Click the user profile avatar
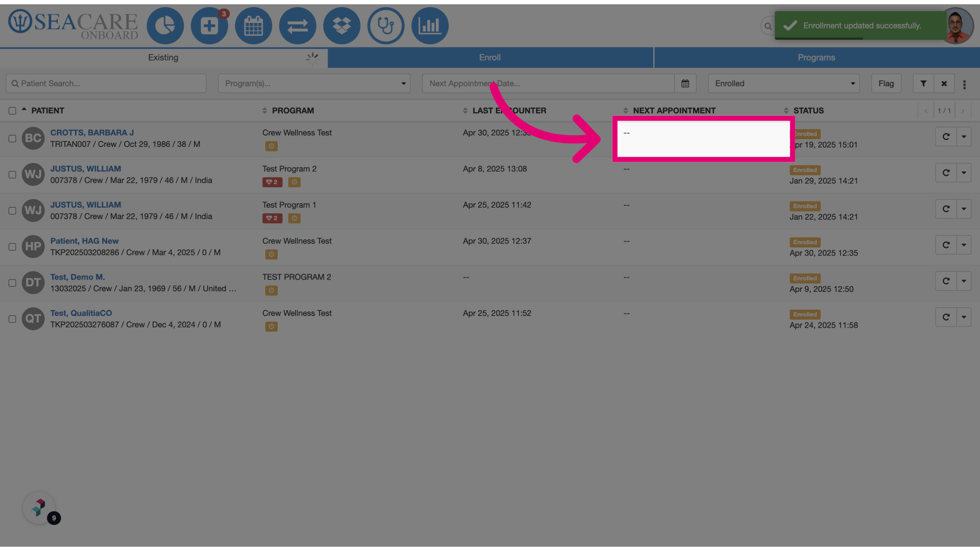This screenshot has width=980, height=551. point(956,26)
